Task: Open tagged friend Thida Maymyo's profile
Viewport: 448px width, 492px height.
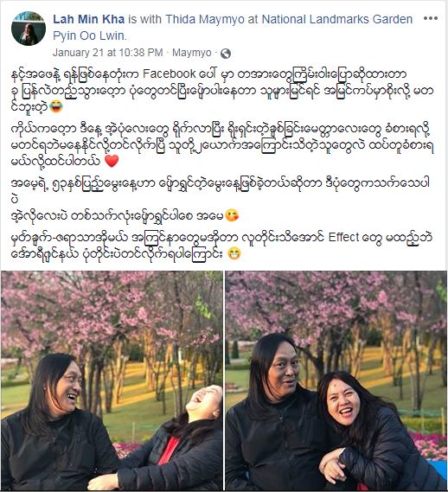Action: click(205, 19)
